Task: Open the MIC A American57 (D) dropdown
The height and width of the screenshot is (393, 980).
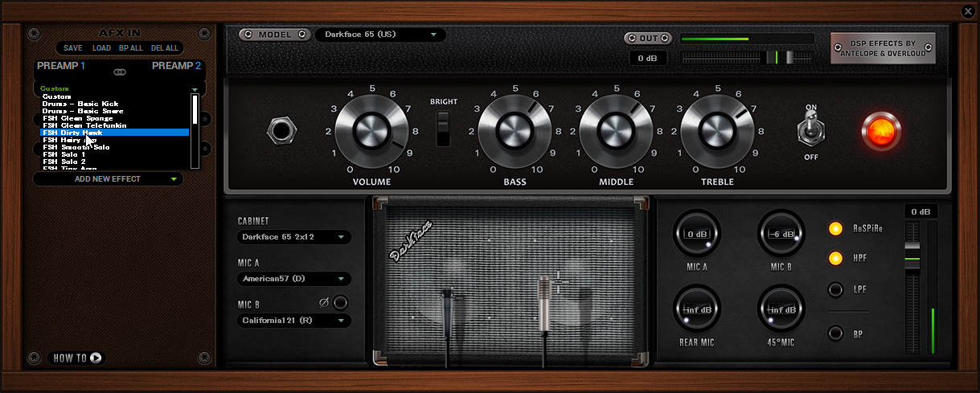Action: [x=294, y=279]
